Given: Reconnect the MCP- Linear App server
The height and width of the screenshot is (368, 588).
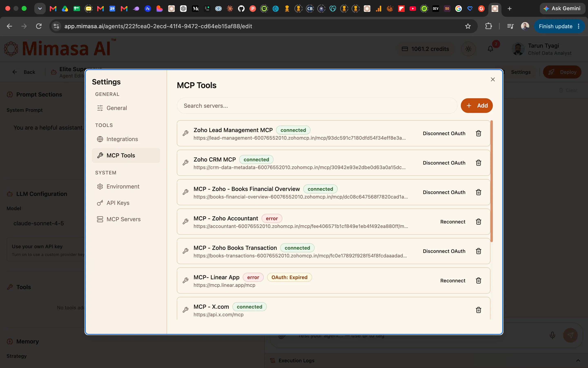Looking at the screenshot, I should [x=453, y=281].
